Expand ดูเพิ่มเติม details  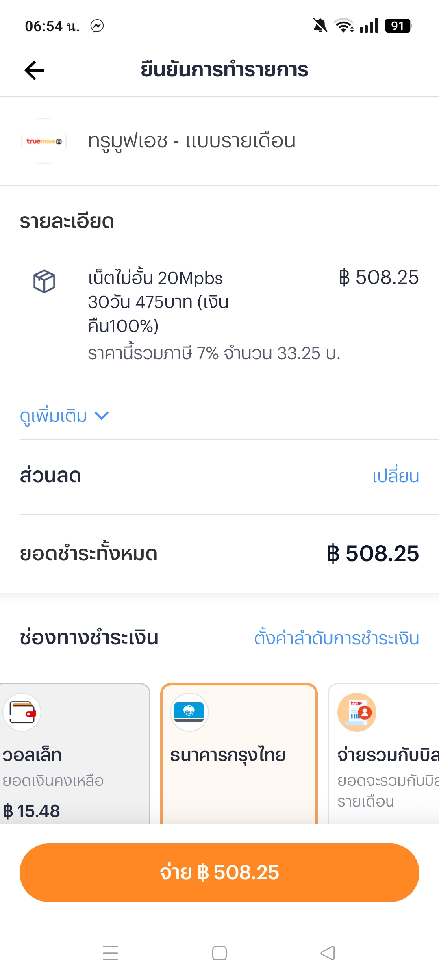tap(54, 416)
